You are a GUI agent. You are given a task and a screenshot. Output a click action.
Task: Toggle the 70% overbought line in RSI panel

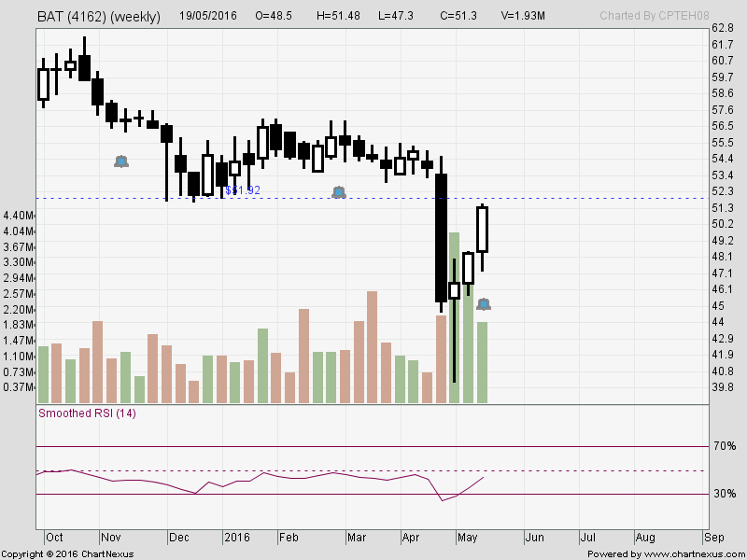coord(373,447)
